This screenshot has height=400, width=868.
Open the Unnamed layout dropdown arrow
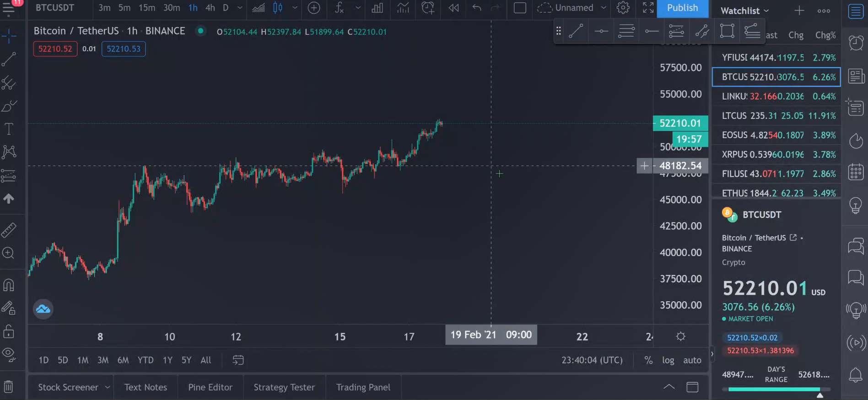pos(604,8)
